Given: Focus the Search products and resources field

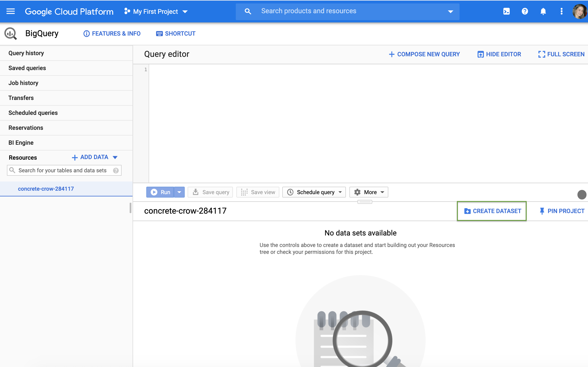Looking at the screenshot, I should tap(347, 11).
